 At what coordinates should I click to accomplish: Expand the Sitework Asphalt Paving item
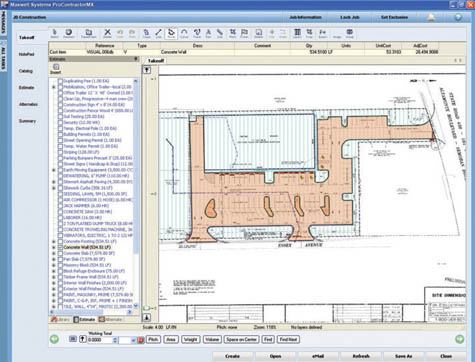point(54,182)
